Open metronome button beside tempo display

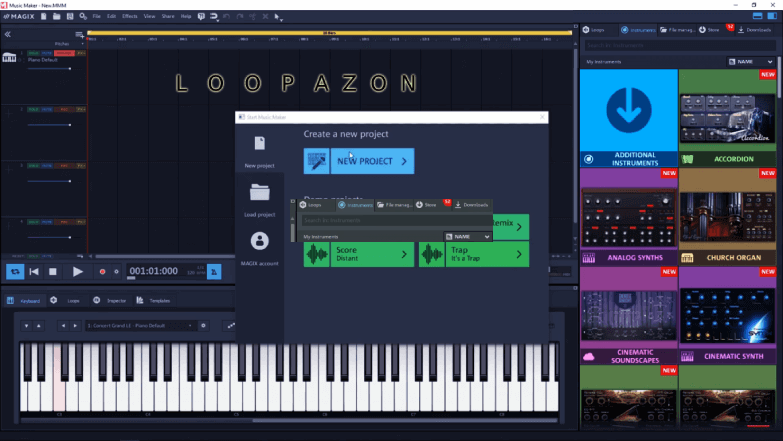[x=214, y=272]
